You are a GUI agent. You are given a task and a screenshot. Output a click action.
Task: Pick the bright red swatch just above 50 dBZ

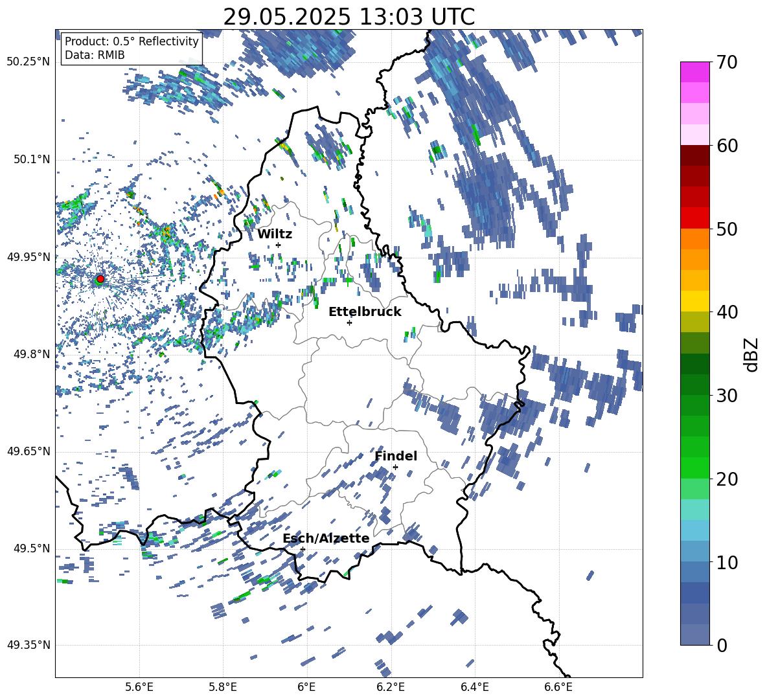pos(694,218)
